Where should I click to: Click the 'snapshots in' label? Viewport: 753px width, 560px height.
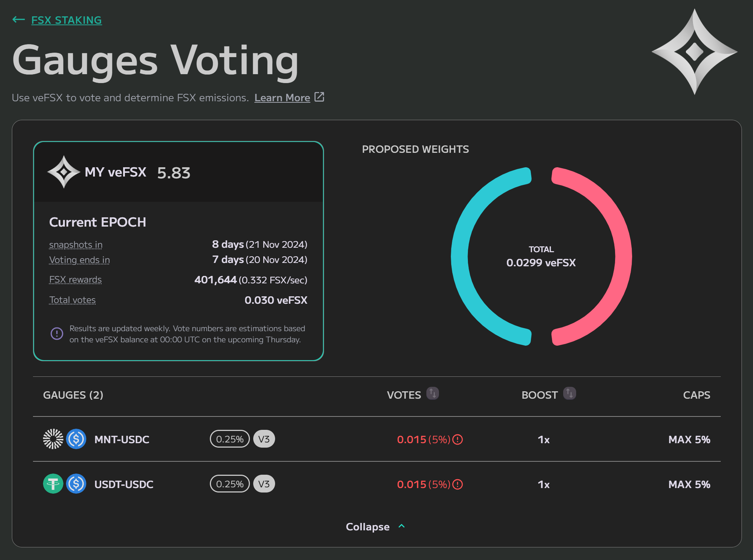click(x=76, y=245)
